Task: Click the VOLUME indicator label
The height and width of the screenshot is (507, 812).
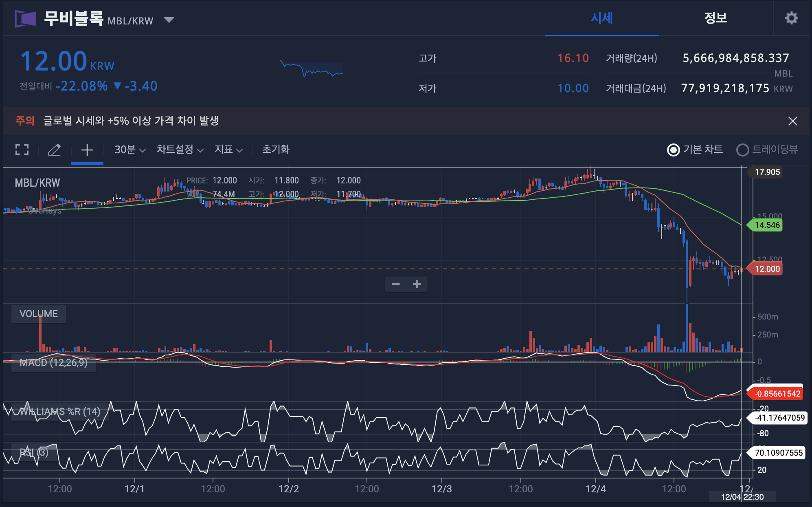Action: (x=39, y=314)
